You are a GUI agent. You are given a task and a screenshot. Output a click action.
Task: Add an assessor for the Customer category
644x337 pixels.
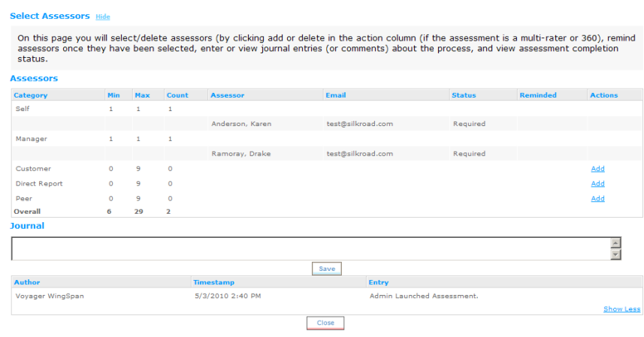click(597, 168)
